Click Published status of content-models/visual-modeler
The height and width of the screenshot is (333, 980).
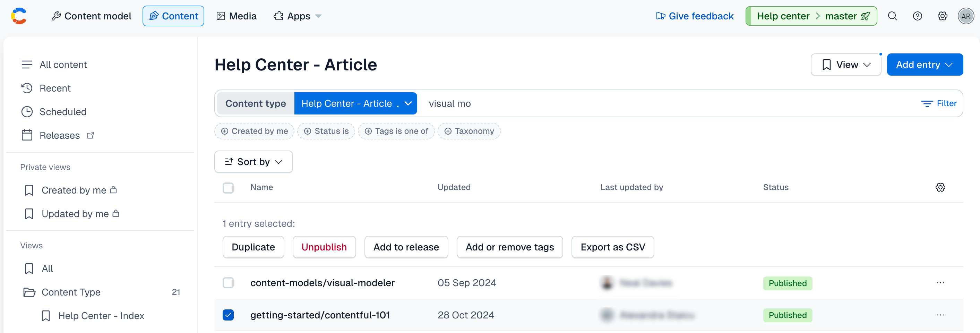pyautogui.click(x=788, y=283)
